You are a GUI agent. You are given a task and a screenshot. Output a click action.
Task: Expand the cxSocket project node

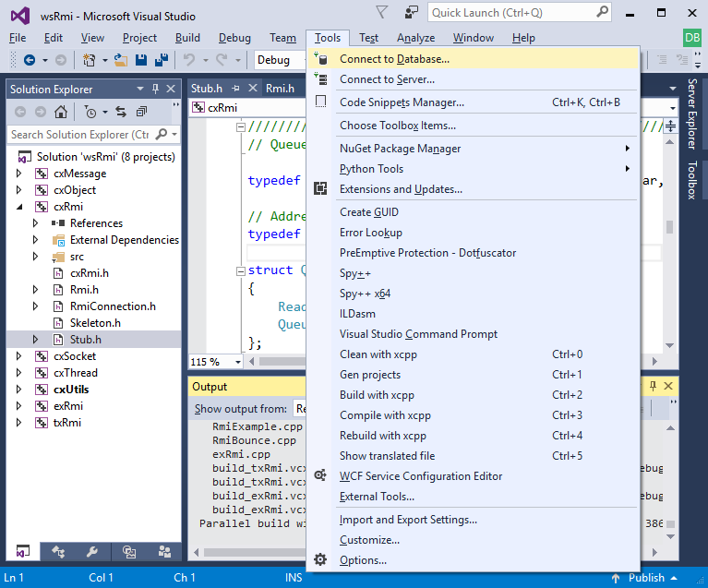point(18,356)
